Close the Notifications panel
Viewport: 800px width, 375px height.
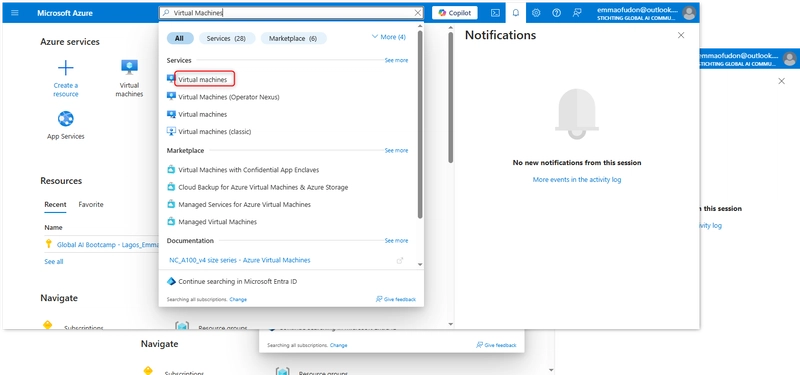681,35
